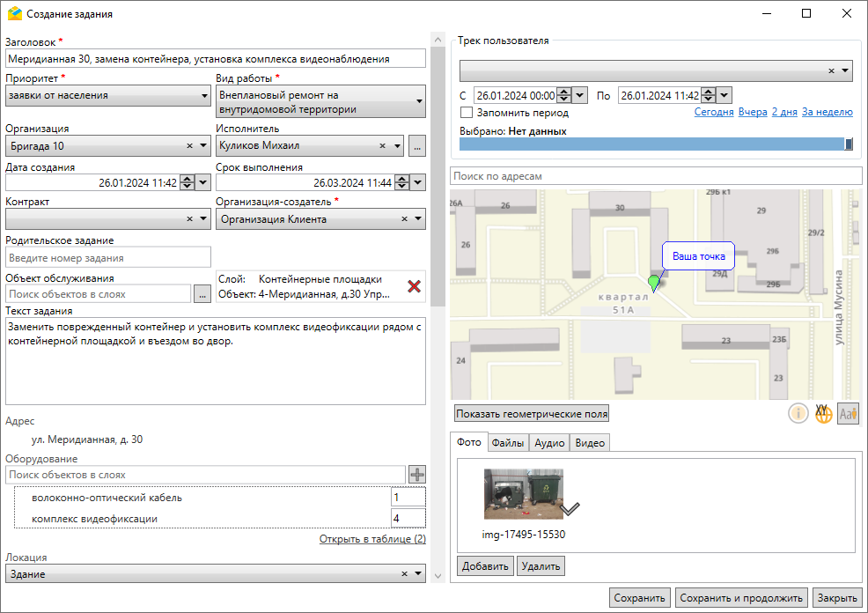
Task: Click the plus icon to add equipment
Action: [417, 474]
